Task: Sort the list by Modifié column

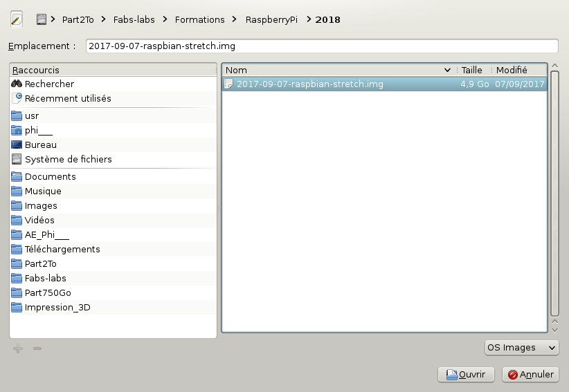Action: [x=512, y=70]
